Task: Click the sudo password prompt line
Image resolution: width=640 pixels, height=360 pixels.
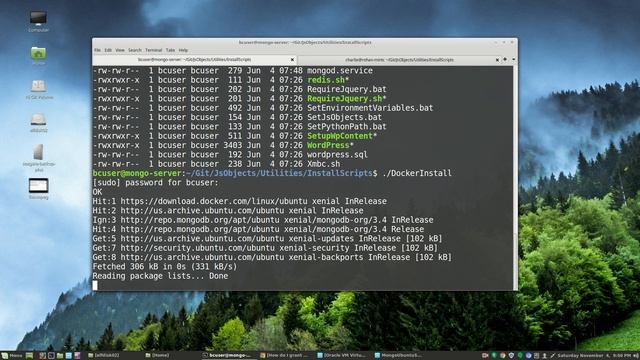Action: [x=156, y=183]
